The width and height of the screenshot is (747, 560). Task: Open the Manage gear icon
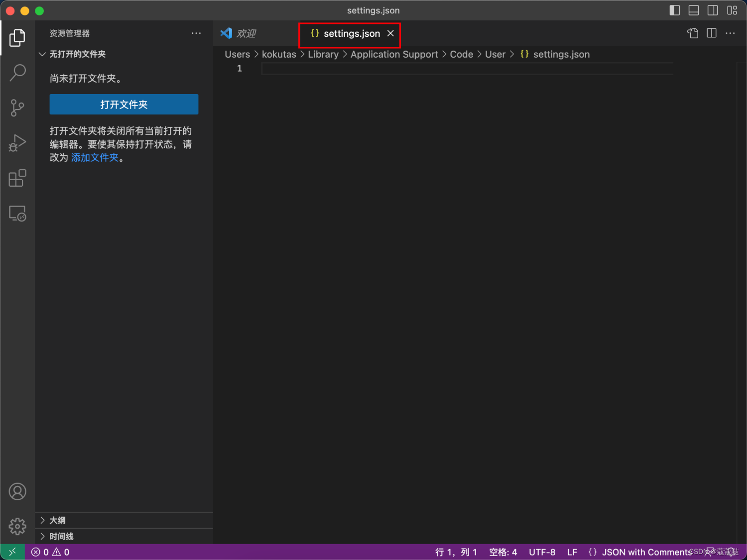pos(17,526)
